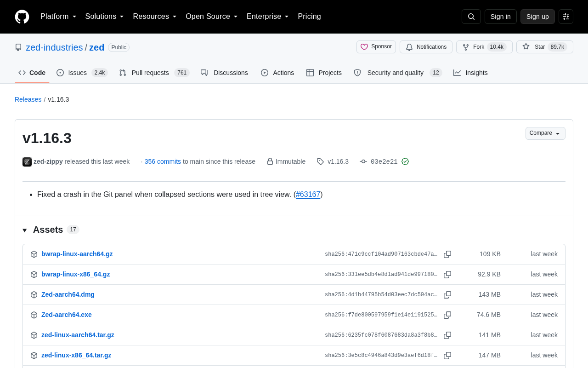Click the verified commit checkmark icon
This screenshot has width=588, height=368.
pos(405,161)
